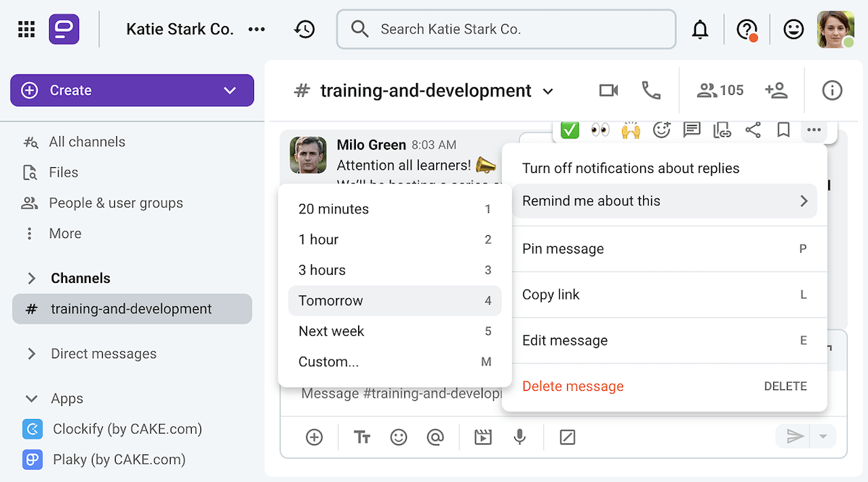
Task: Start an audio call using the phone icon
Action: (650, 90)
